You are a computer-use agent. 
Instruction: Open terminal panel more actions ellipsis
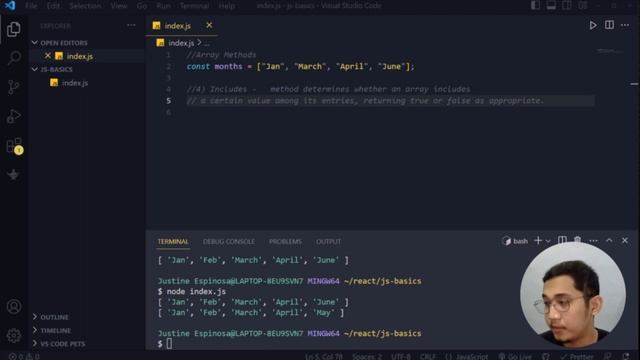coord(593,241)
